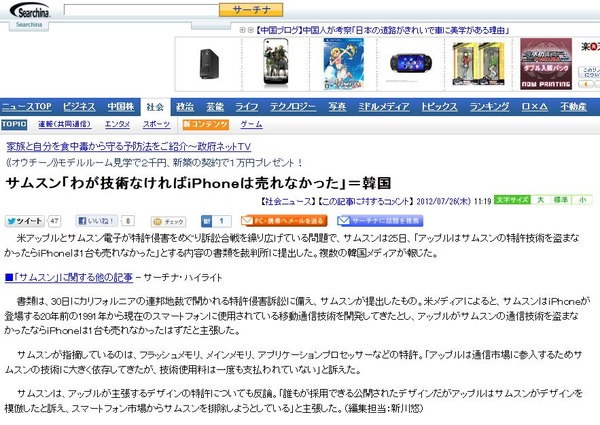Click the figure set product thumbnail
The height and width of the screenshot is (425, 600).
click(x=478, y=64)
